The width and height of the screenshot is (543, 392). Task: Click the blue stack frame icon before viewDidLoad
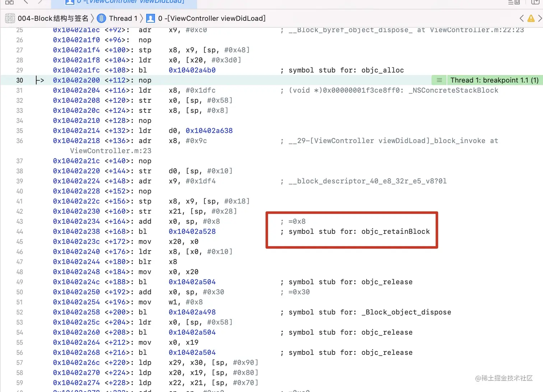click(150, 18)
